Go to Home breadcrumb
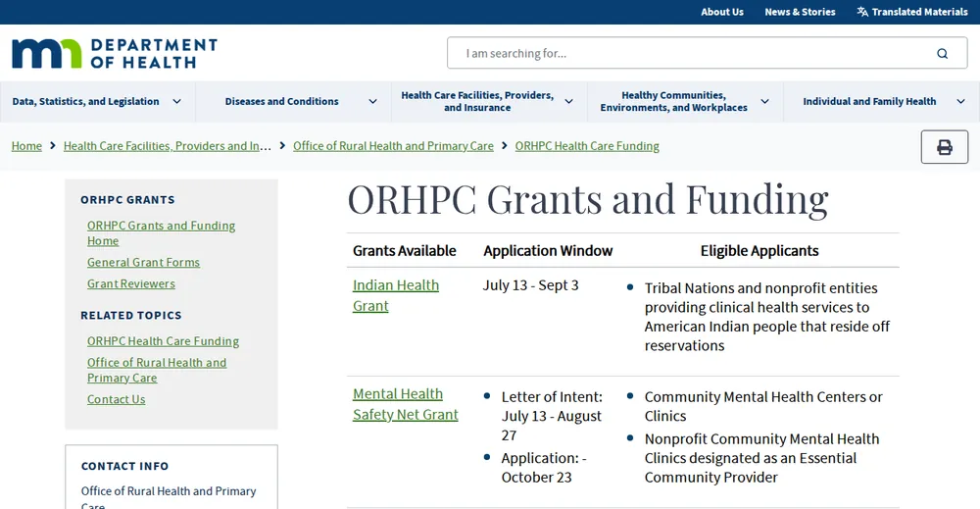The width and height of the screenshot is (980, 509). point(26,146)
